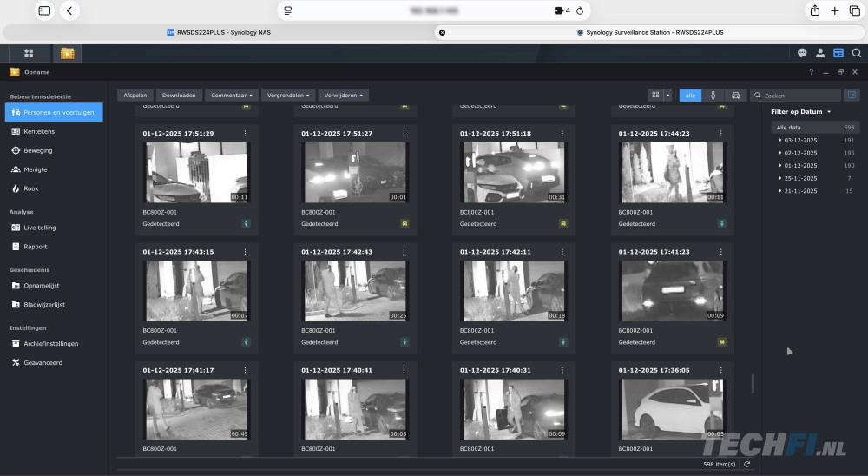Expand 03-12-2025 date node
This screenshot has height=476, width=868.
pos(780,140)
